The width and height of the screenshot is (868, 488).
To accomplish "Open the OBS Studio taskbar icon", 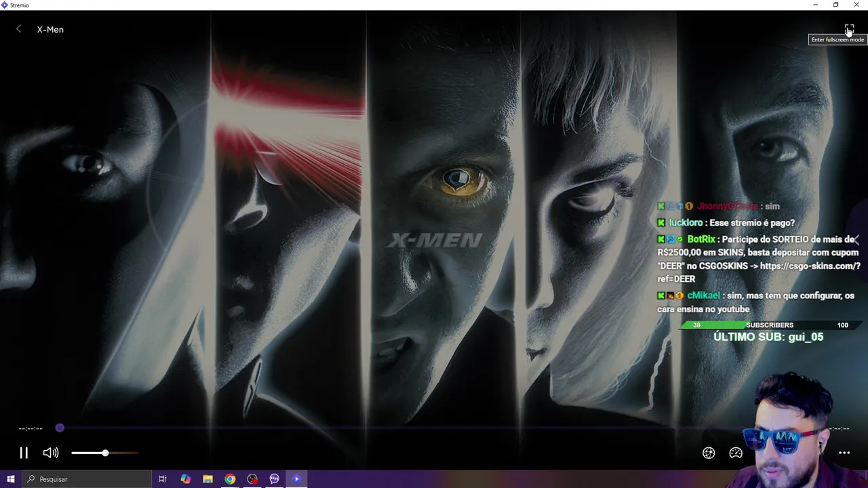I will click(x=252, y=479).
